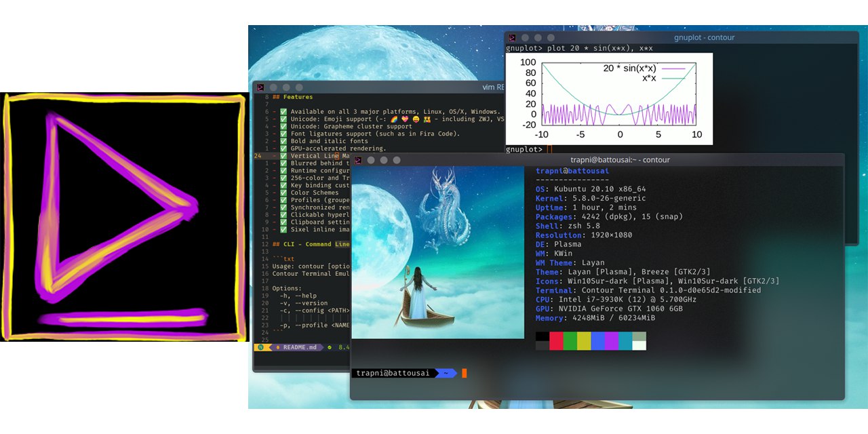Click the Contour icon in the trapni@battousai window title bar
868x434 pixels.
(x=357, y=159)
